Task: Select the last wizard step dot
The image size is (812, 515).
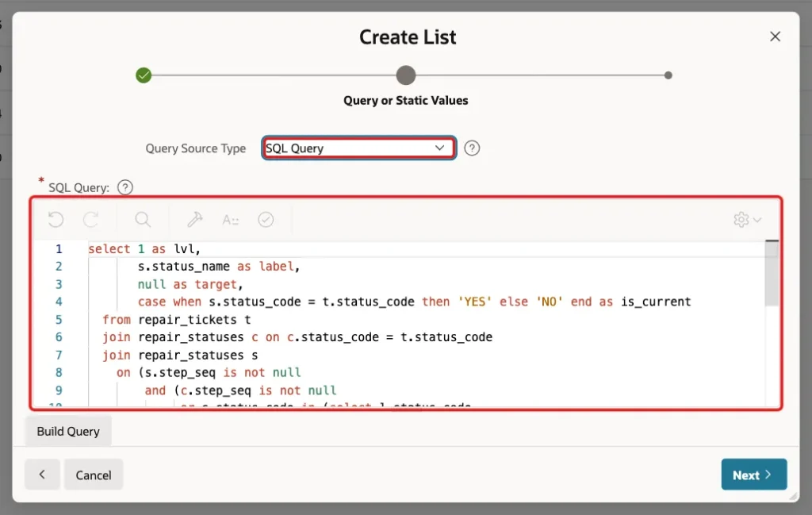Action: click(x=668, y=75)
